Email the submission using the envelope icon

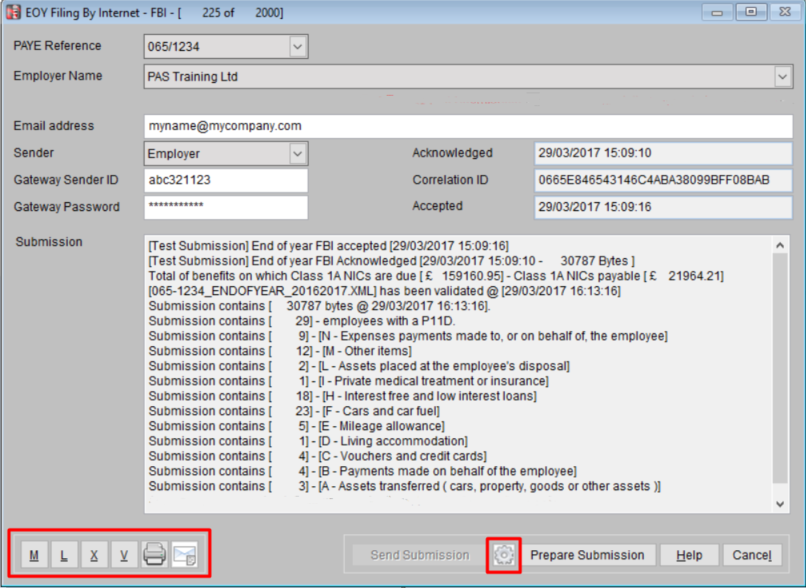184,555
